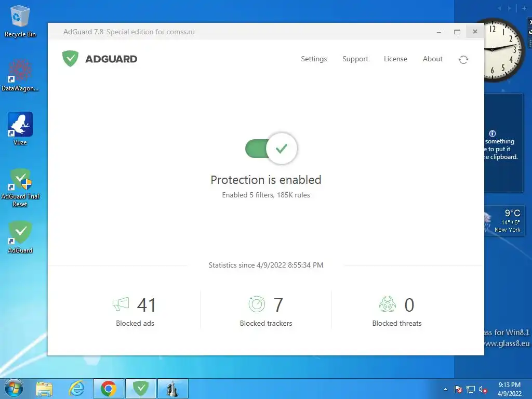Click the refresh filters update icon
Viewport: 532px width, 399px height.
click(x=463, y=60)
